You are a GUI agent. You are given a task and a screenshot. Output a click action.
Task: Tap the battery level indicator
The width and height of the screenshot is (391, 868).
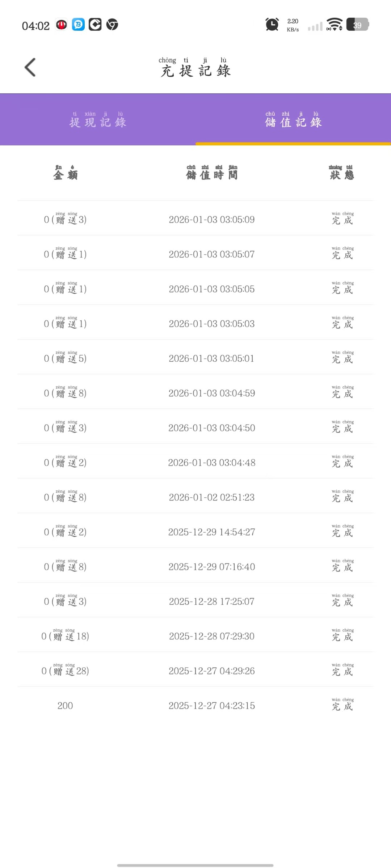[x=357, y=25]
